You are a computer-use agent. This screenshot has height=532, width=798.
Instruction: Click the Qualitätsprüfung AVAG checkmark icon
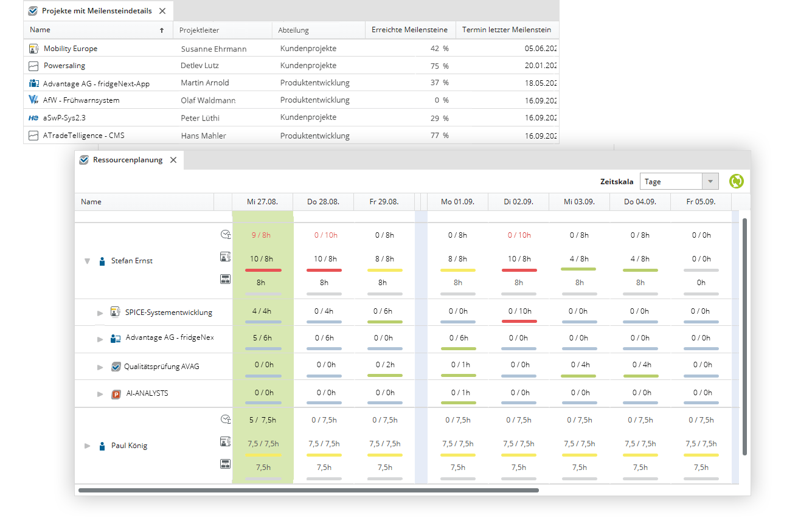pyautogui.click(x=116, y=367)
